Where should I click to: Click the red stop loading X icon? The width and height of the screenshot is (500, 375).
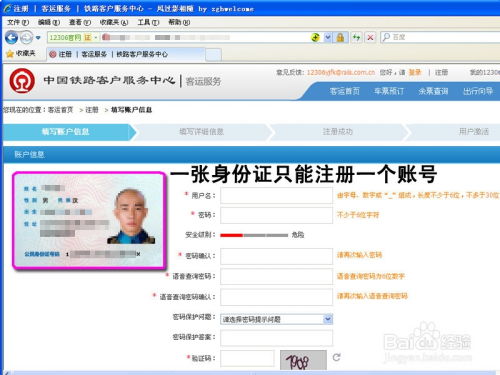(x=370, y=37)
